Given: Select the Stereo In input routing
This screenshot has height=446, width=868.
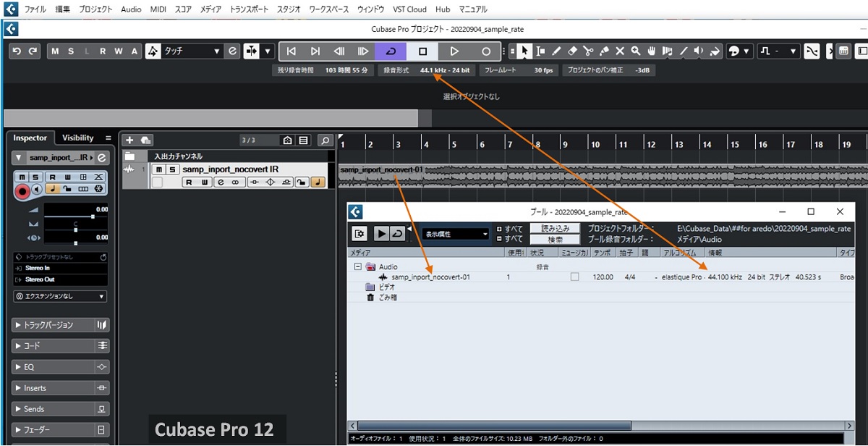Looking at the screenshot, I should click(x=61, y=268).
